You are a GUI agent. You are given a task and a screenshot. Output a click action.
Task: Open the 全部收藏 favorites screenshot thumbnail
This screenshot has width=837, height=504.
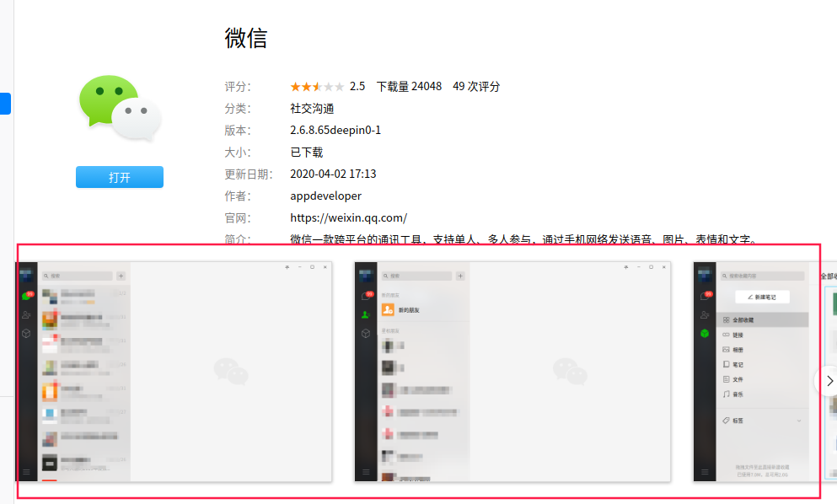point(765,372)
